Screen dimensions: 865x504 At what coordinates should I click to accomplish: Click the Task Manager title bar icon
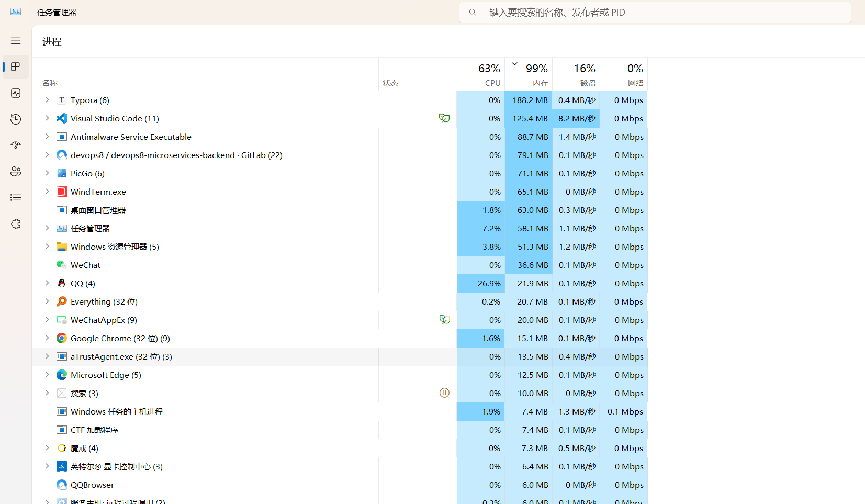pos(16,12)
